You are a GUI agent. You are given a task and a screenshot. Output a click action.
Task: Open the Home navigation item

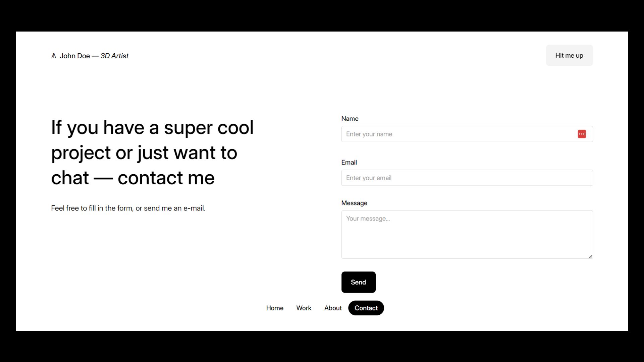pyautogui.click(x=275, y=308)
